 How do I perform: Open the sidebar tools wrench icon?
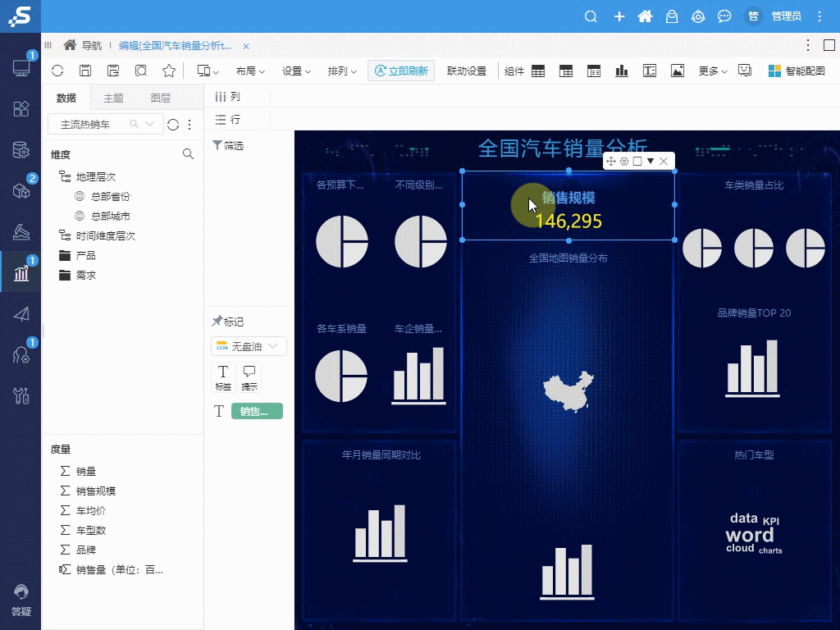click(x=21, y=395)
